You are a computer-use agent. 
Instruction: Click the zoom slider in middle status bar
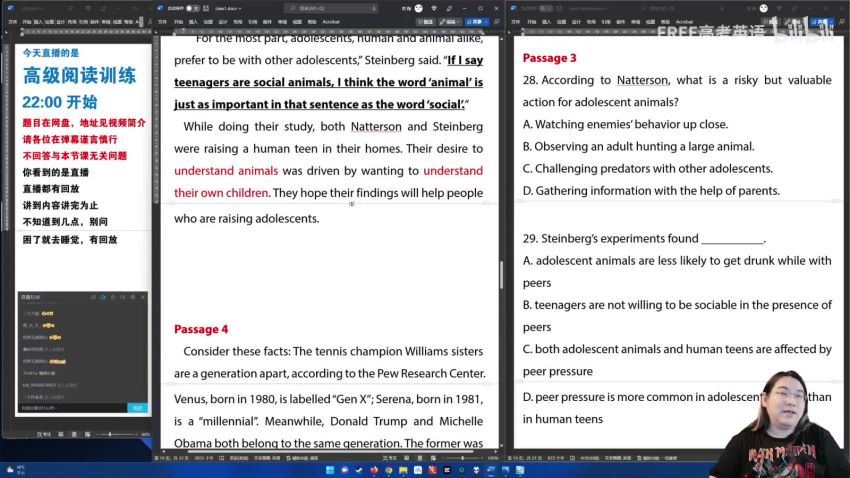coord(462,458)
